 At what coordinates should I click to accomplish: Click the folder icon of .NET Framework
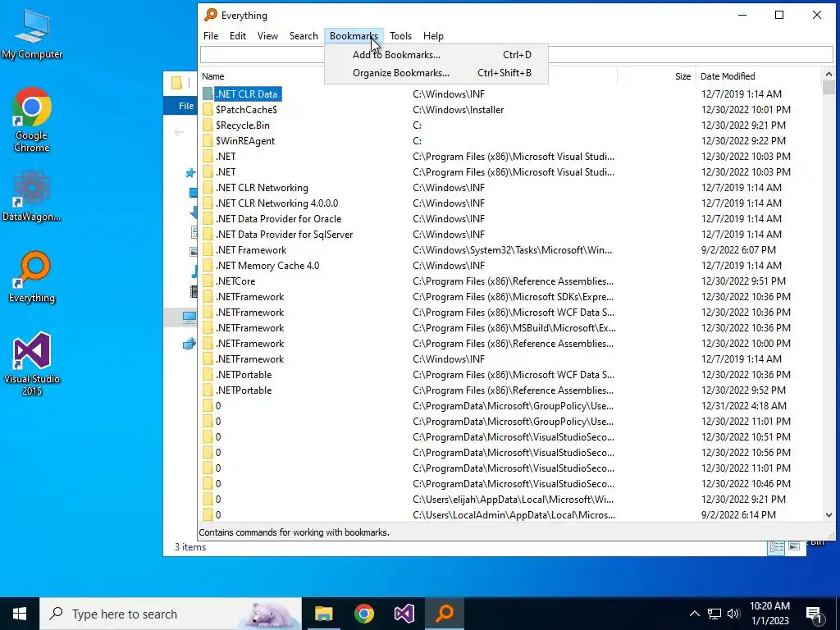208,250
